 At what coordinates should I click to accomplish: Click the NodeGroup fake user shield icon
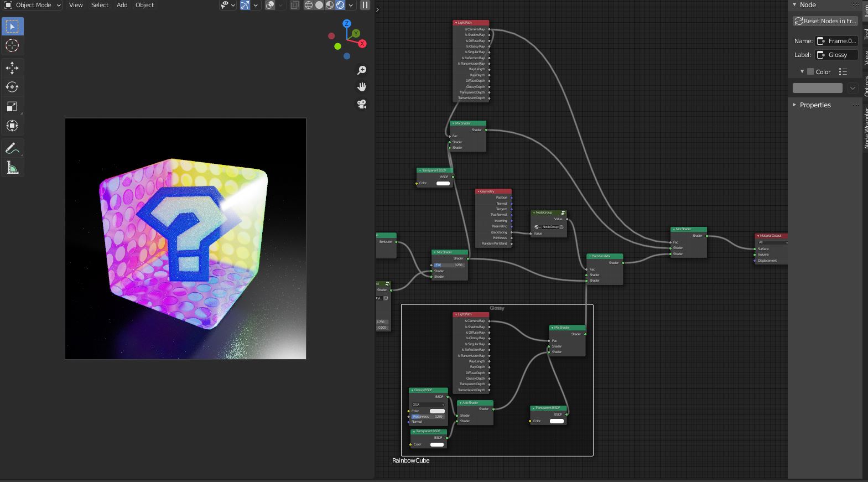(562, 227)
